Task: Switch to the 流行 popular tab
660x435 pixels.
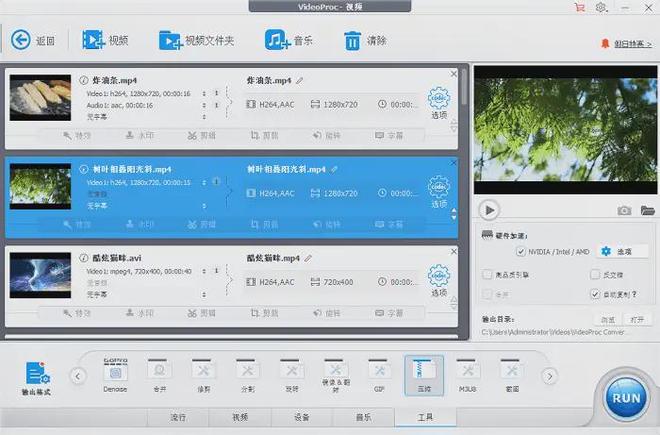Action: (x=178, y=417)
